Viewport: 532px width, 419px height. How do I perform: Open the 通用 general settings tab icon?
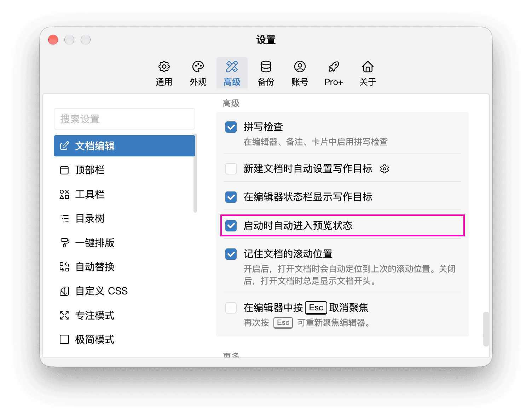(164, 67)
